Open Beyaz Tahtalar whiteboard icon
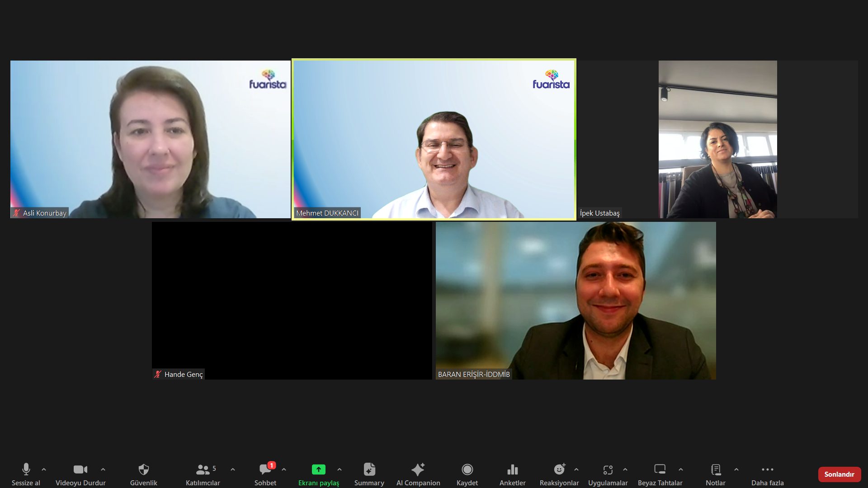868x488 pixels. pos(660,470)
